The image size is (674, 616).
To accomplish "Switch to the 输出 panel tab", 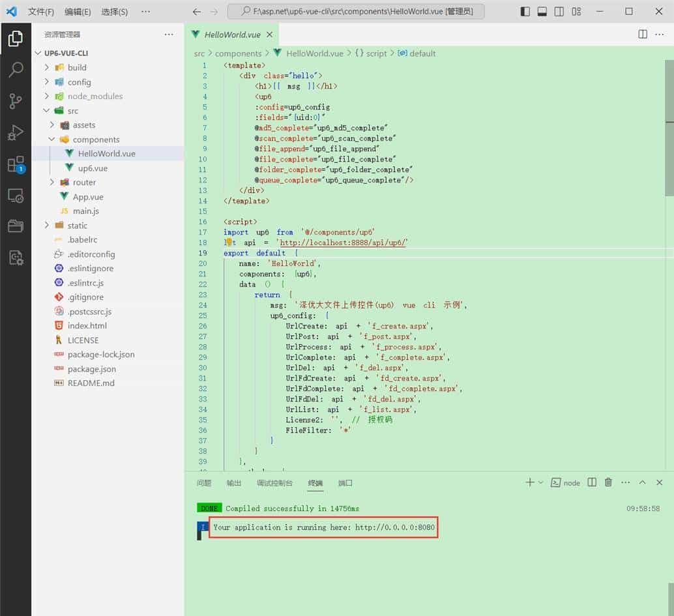I will 233,483.
